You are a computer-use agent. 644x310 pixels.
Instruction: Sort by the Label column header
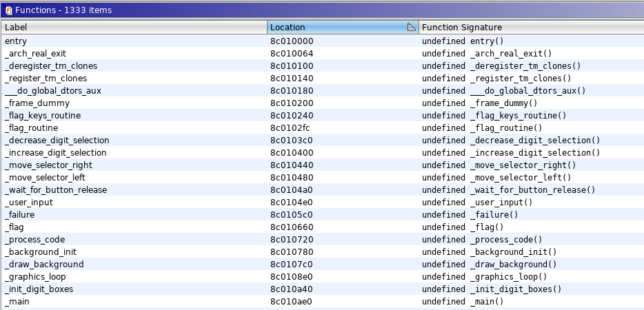click(134, 28)
